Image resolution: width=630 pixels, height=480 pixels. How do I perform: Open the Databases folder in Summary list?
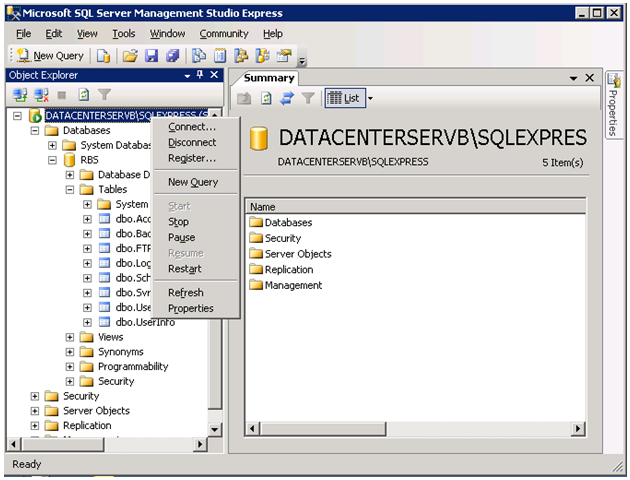[288, 222]
